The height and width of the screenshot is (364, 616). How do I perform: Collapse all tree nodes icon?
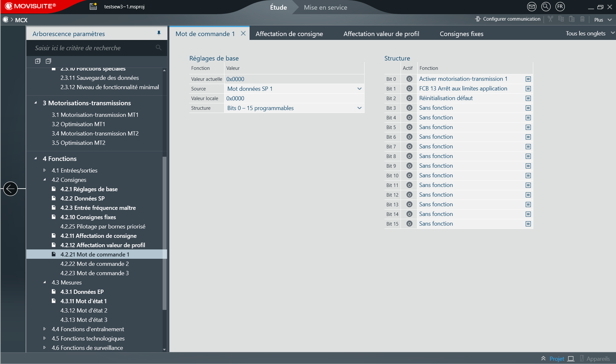coord(48,61)
